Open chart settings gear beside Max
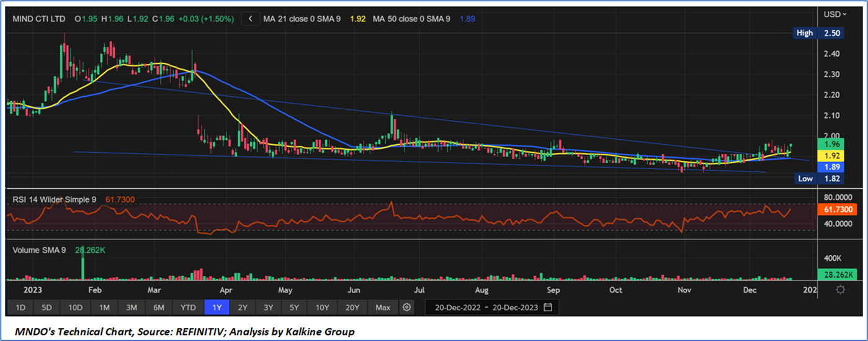The width and height of the screenshot is (868, 341). [406, 307]
